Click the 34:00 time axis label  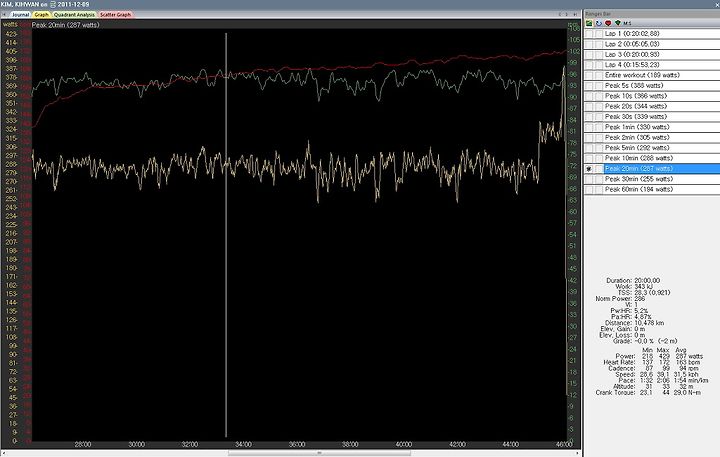click(243, 444)
